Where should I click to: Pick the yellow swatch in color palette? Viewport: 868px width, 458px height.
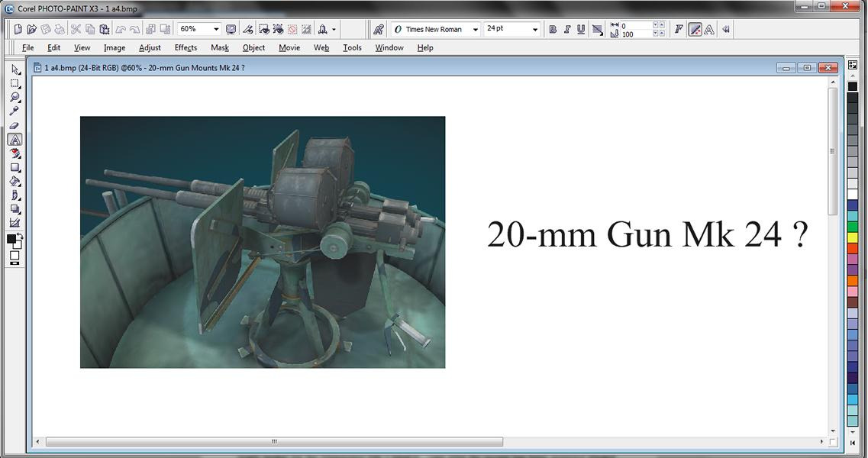(853, 237)
